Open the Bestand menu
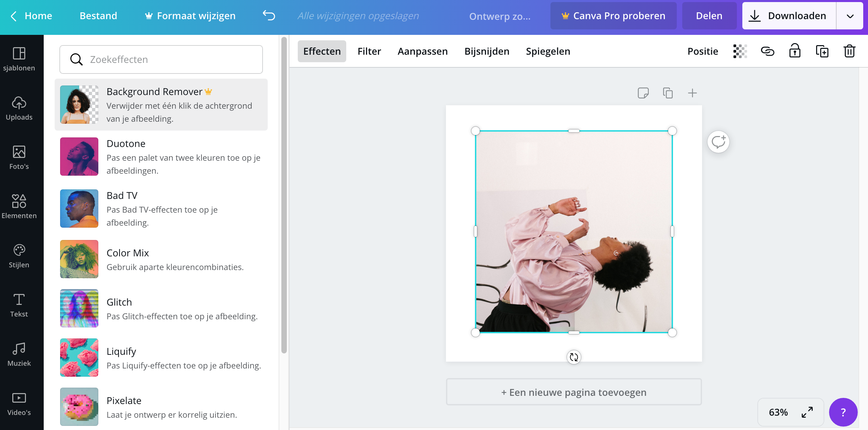Viewport: 868px width, 430px height. [x=98, y=16]
